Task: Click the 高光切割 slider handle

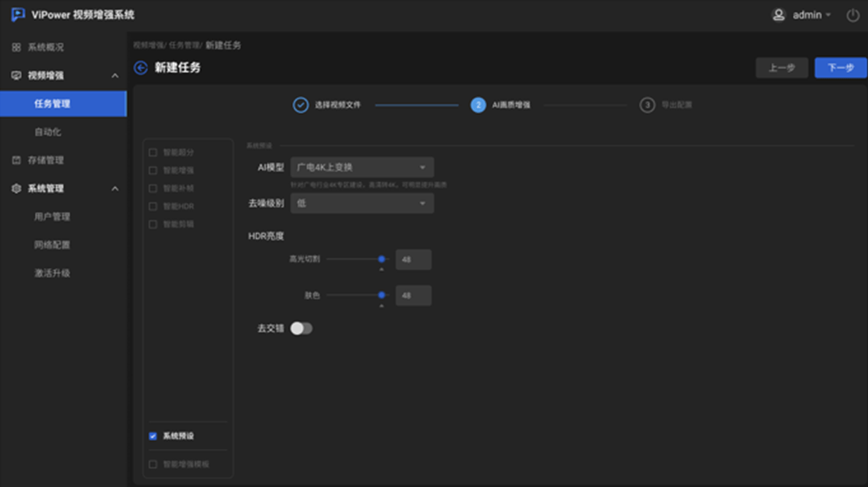Action: coord(382,259)
